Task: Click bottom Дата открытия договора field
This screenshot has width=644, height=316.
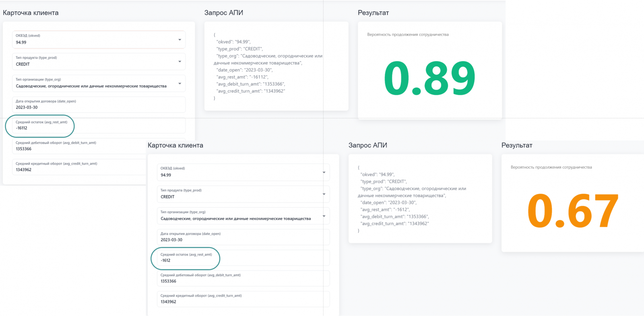Action: click(x=243, y=237)
